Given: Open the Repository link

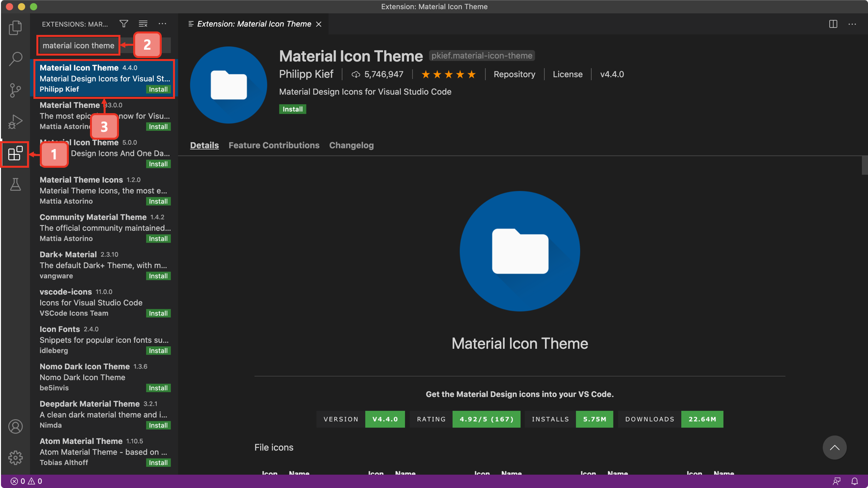Looking at the screenshot, I should coord(514,74).
